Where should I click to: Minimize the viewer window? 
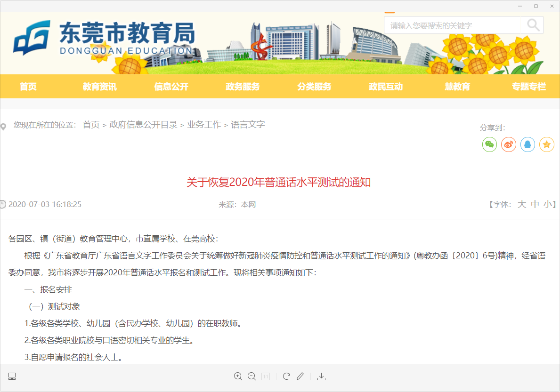520,6
